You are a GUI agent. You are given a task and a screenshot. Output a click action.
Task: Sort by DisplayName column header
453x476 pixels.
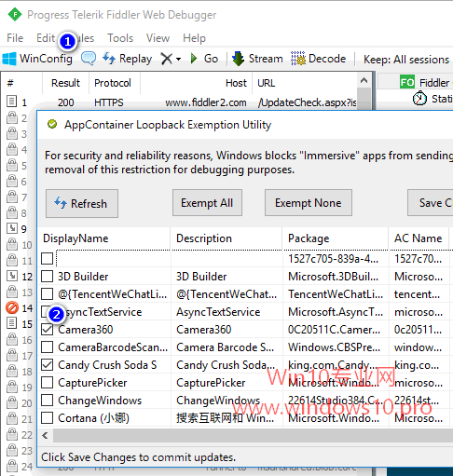[104, 238]
